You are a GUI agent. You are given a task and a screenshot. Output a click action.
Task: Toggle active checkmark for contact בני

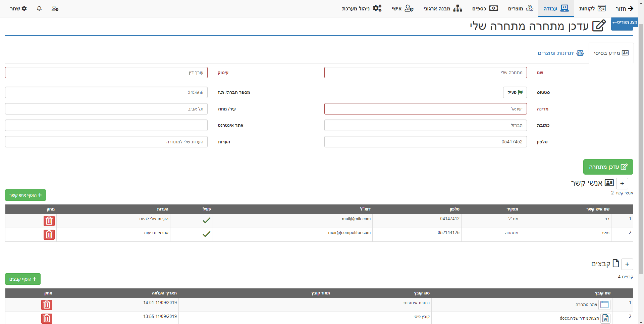(207, 220)
